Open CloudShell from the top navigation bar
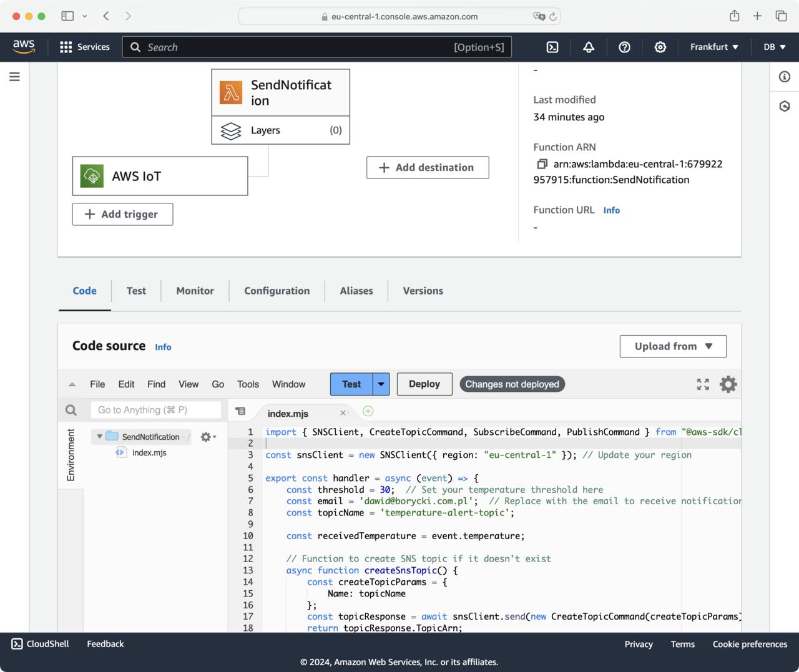Image resolution: width=799 pixels, height=672 pixels. (x=552, y=47)
